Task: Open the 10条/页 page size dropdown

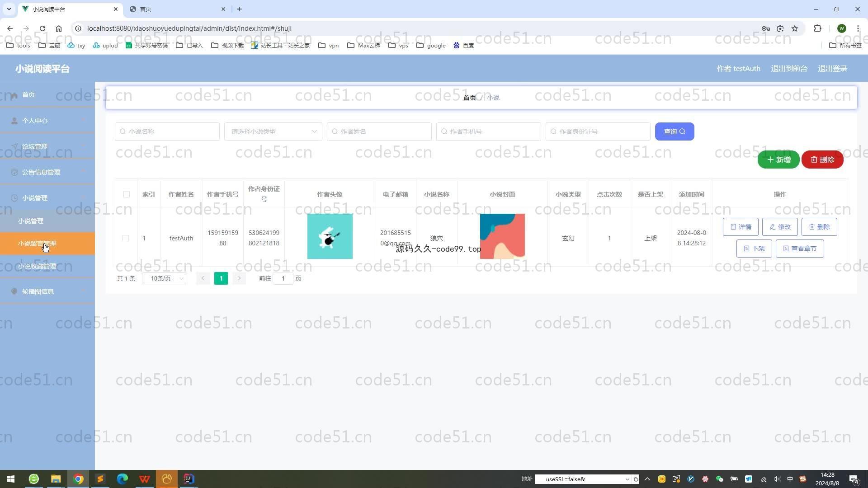Action: pyautogui.click(x=165, y=278)
